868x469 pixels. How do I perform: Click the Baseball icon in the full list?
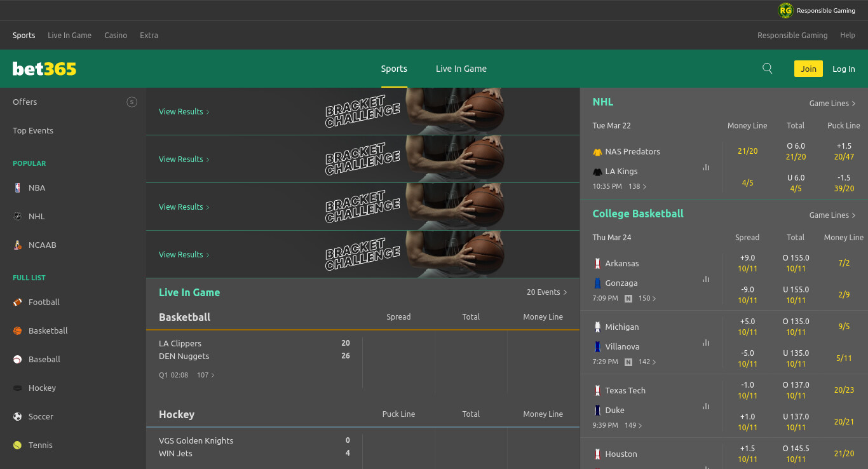[x=17, y=359]
